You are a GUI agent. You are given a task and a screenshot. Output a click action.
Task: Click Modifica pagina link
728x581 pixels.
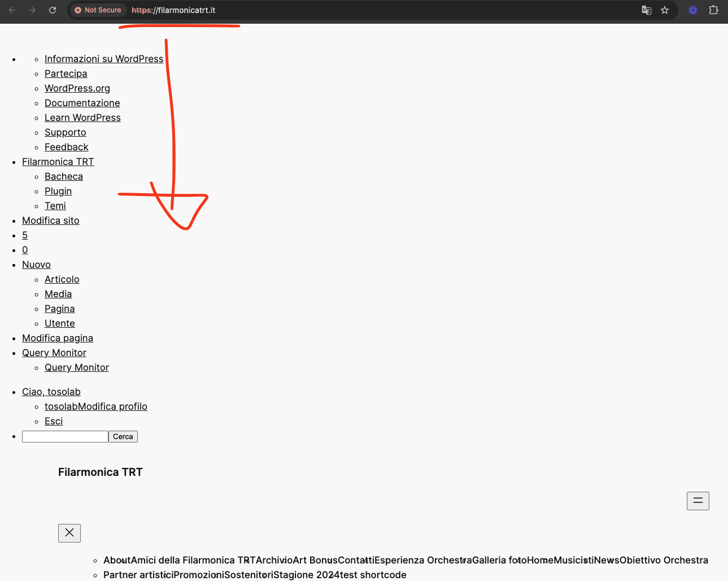point(58,338)
